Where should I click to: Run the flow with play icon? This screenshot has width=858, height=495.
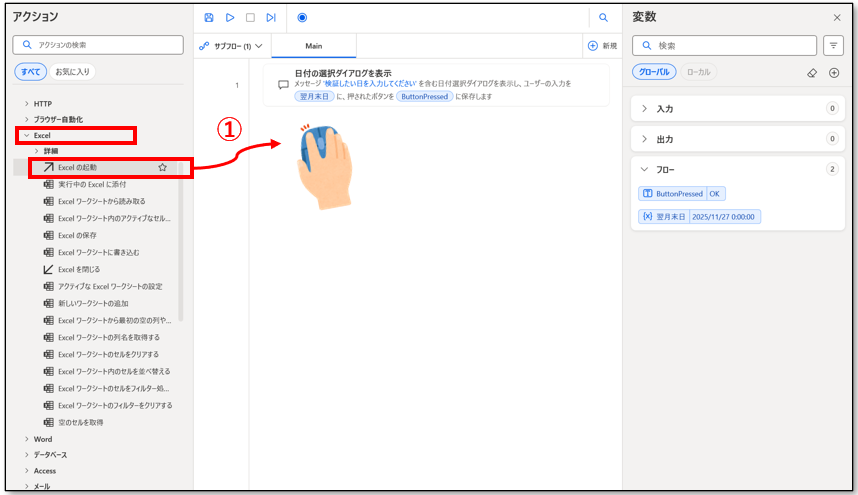pos(230,17)
